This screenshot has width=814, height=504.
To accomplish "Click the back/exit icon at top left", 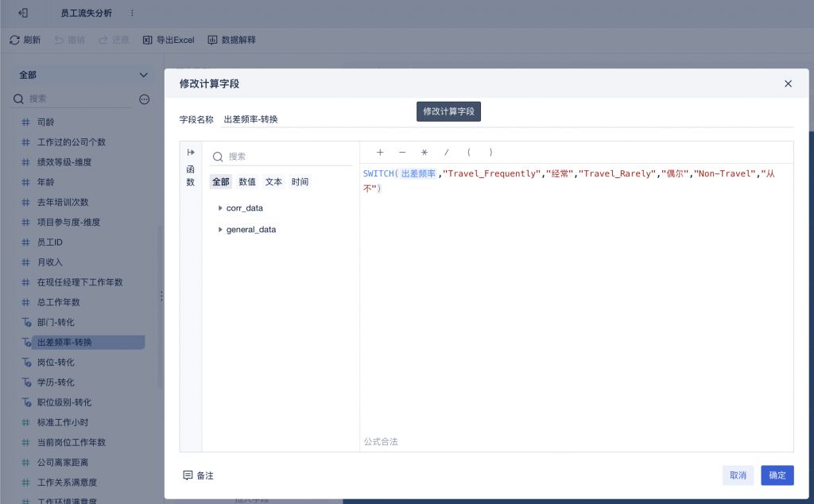I will (23, 13).
